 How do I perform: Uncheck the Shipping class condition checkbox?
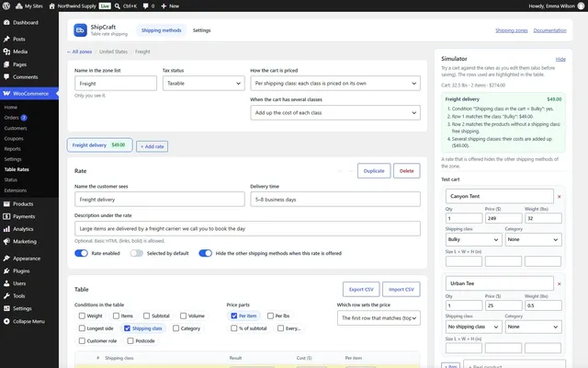(127, 328)
